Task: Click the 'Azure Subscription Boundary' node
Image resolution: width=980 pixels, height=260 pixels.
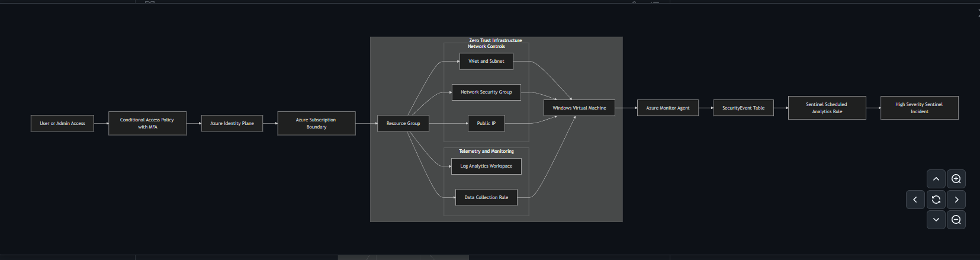Action: tap(316, 123)
